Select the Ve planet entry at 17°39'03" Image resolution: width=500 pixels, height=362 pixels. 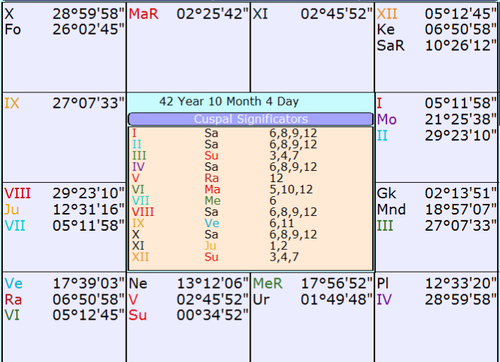coord(65,283)
